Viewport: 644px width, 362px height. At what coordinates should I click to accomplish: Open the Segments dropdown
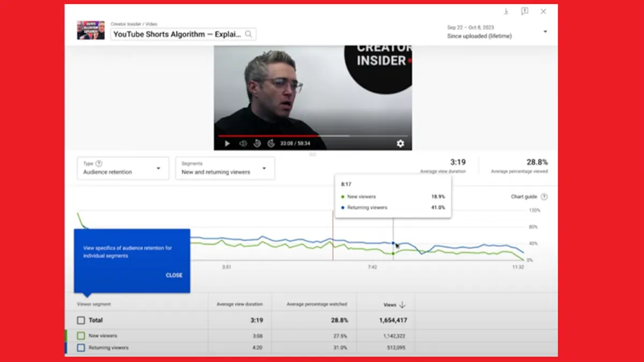[x=225, y=168]
